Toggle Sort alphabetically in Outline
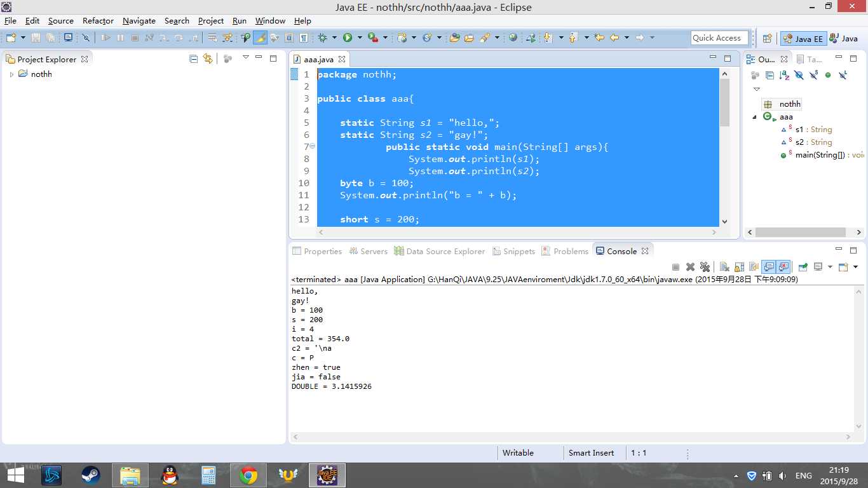The height and width of the screenshot is (488, 868). point(784,75)
